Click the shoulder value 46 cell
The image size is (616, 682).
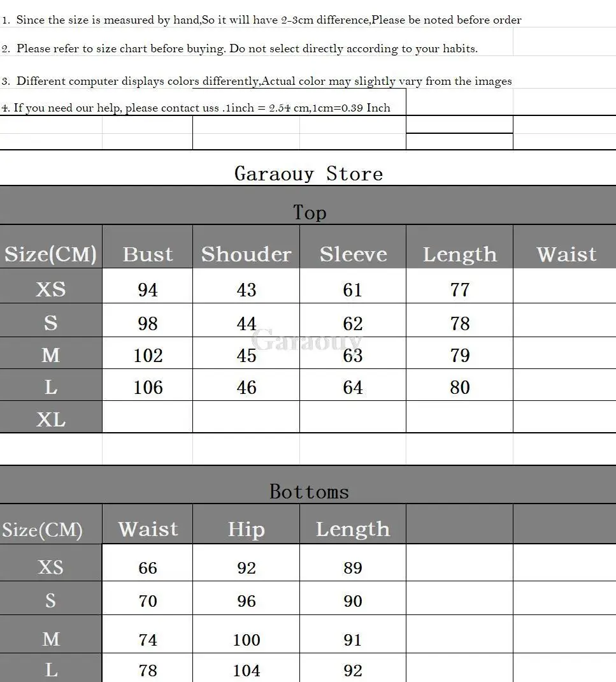[x=246, y=387]
